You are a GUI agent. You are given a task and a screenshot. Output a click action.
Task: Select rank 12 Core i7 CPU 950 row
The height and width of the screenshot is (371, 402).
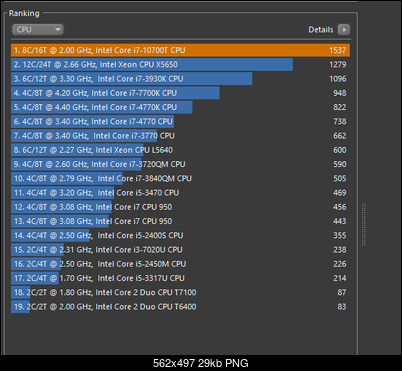pyautogui.click(x=180, y=207)
